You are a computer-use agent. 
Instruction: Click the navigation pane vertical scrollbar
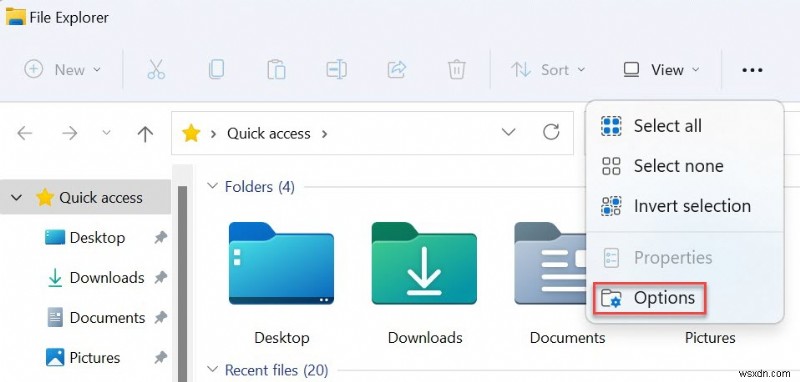182,283
